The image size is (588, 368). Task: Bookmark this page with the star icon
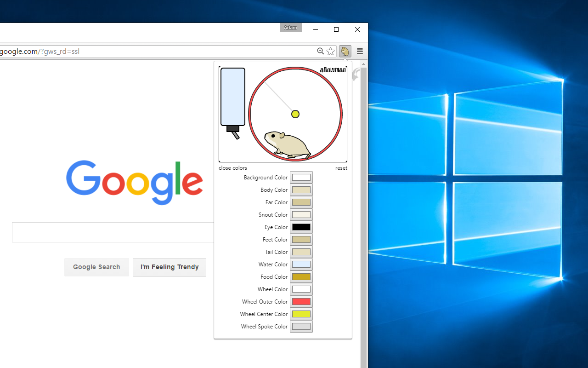(x=331, y=51)
